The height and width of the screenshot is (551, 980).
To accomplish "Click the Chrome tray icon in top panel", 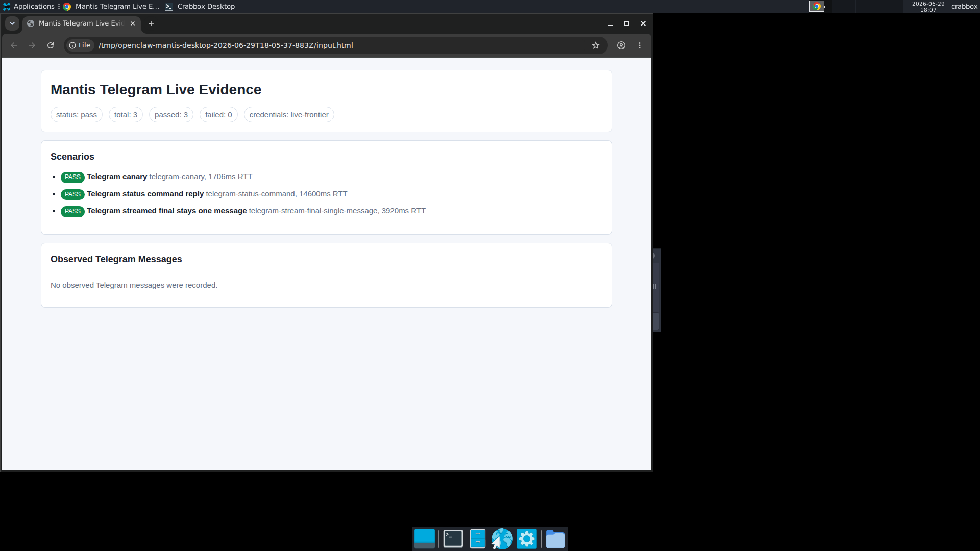I will [x=817, y=7].
